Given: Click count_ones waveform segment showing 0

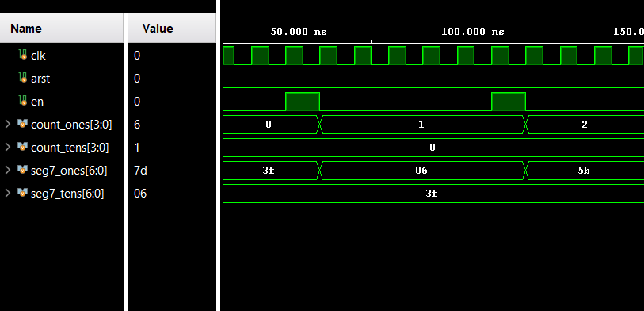Looking at the screenshot, I should 270,125.
